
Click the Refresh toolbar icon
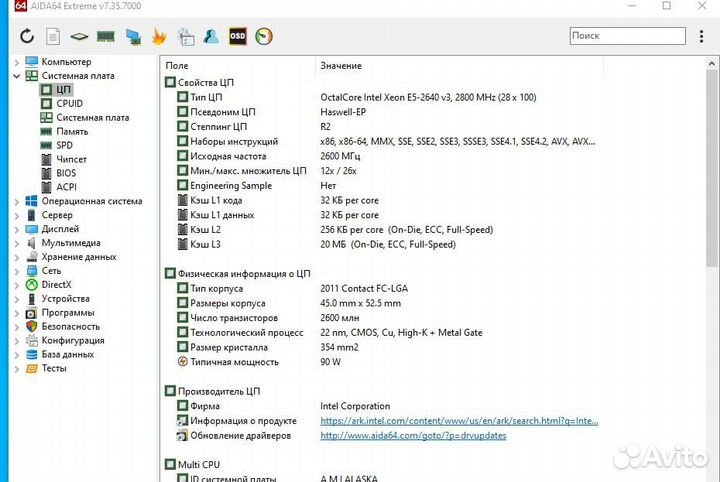pos(27,36)
